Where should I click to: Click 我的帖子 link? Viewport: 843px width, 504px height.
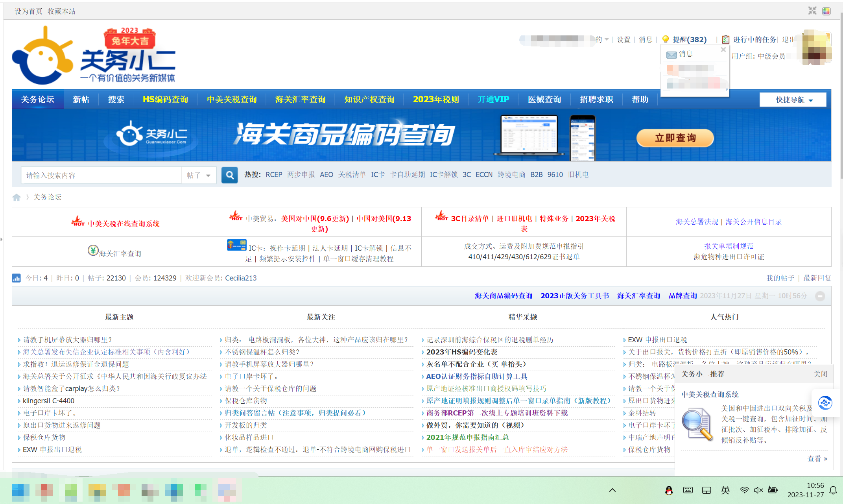click(780, 278)
